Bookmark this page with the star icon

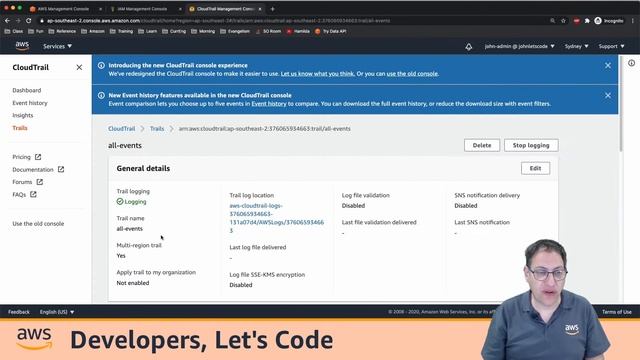(563, 20)
